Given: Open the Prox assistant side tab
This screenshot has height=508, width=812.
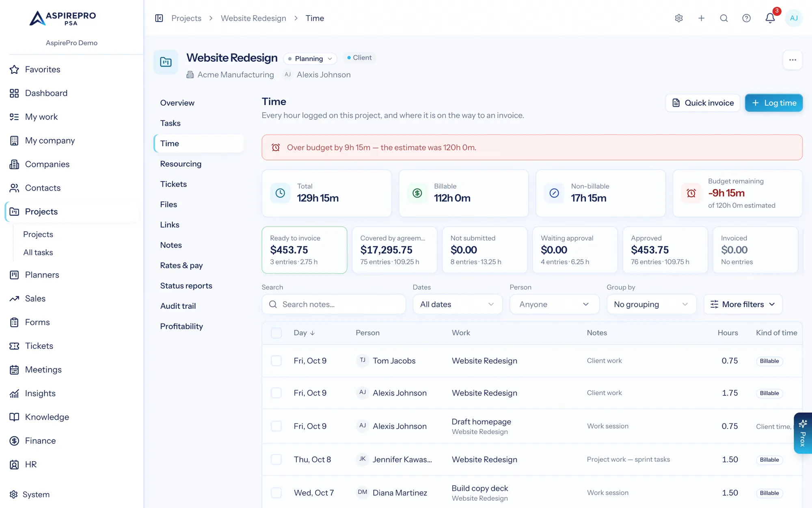Looking at the screenshot, I should pos(803,433).
